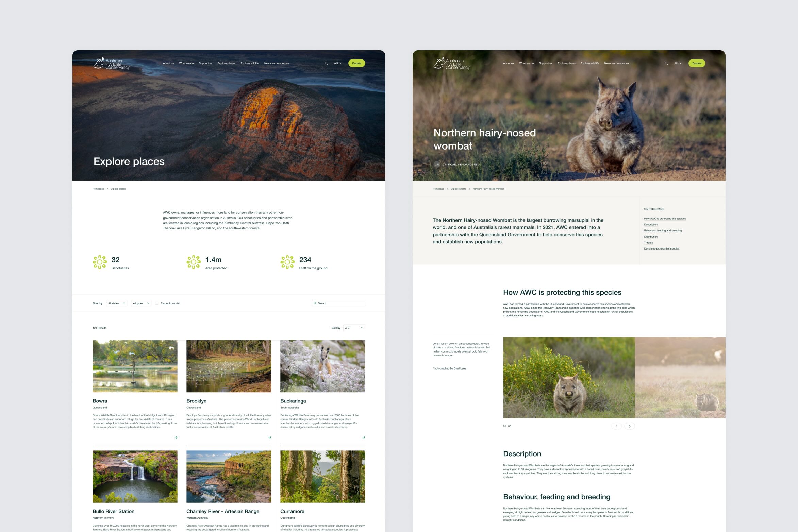The image size is (798, 532).
Task: Open Explore wildlife menu on left page
Action: (250, 63)
